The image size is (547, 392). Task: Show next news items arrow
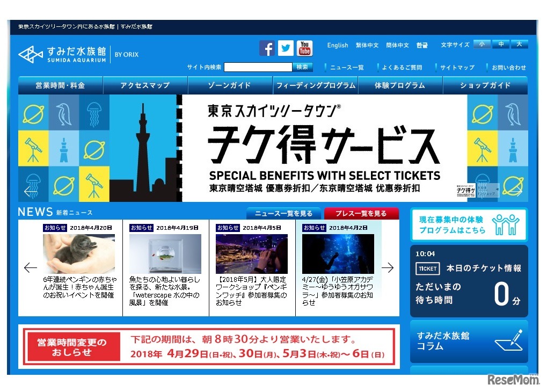pyautogui.click(x=387, y=267)
